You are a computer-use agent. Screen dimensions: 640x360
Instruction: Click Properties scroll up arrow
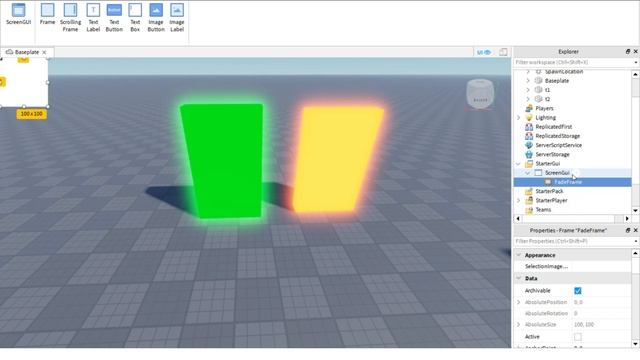[635, 253]
